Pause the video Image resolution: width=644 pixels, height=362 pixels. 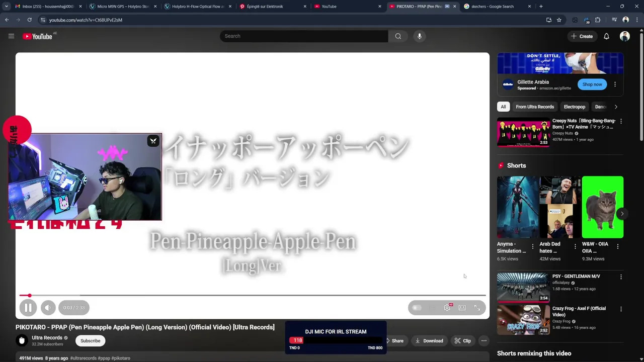[28, 308]
